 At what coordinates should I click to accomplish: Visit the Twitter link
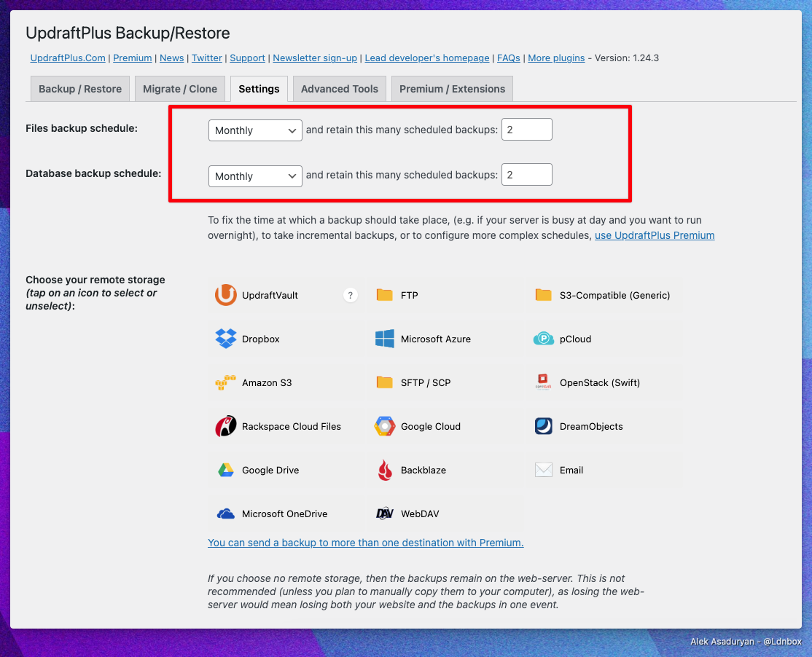206,58
